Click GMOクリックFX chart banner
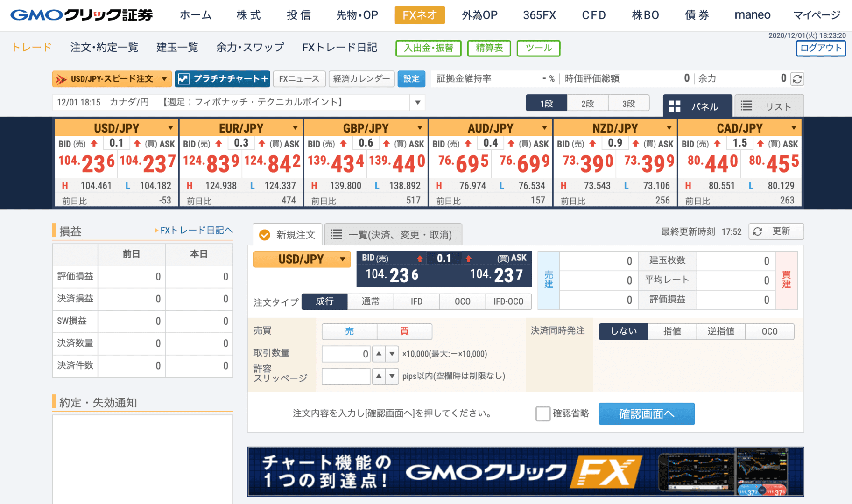852x504 pixels. (526, 472)
